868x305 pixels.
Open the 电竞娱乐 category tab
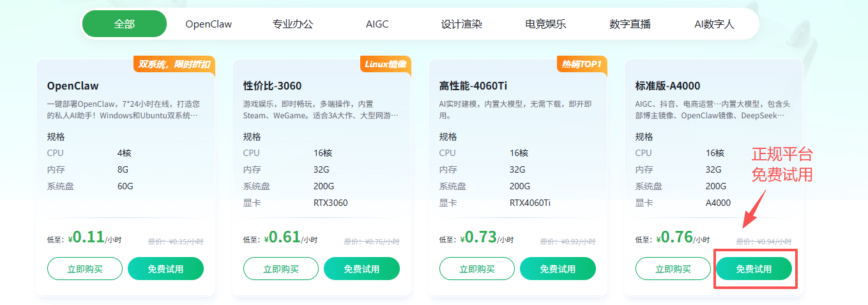(x=545, y=24)
